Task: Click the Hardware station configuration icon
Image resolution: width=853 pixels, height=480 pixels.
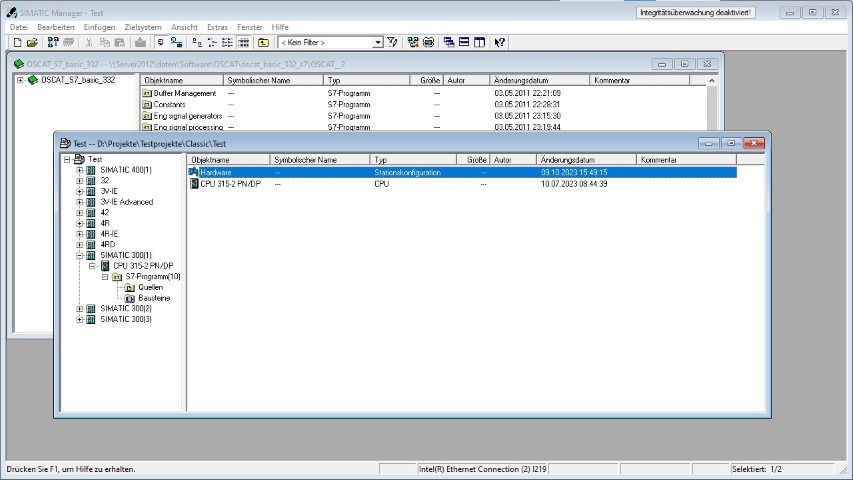Action: (x=193, y=172)
